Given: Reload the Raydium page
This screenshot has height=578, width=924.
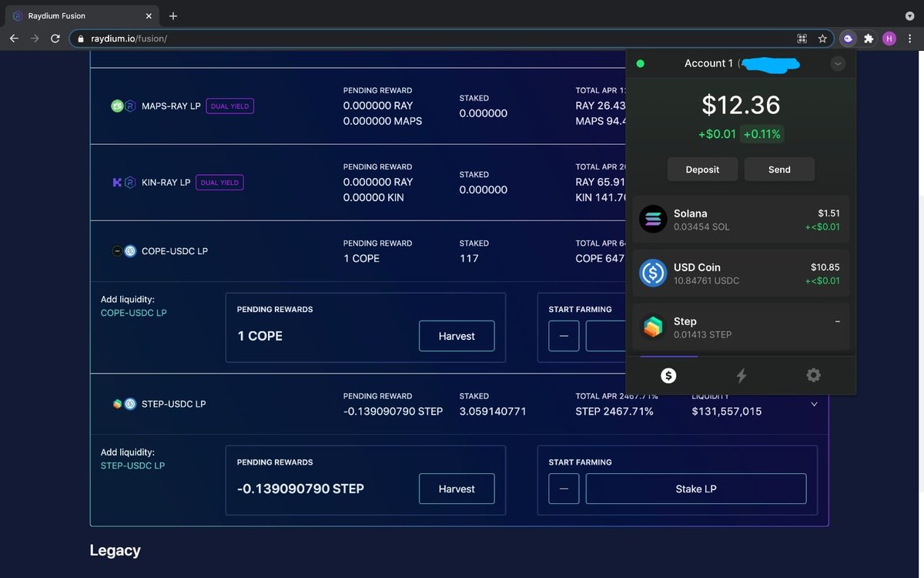Looking at the screenshot, I should pos(55,38).
